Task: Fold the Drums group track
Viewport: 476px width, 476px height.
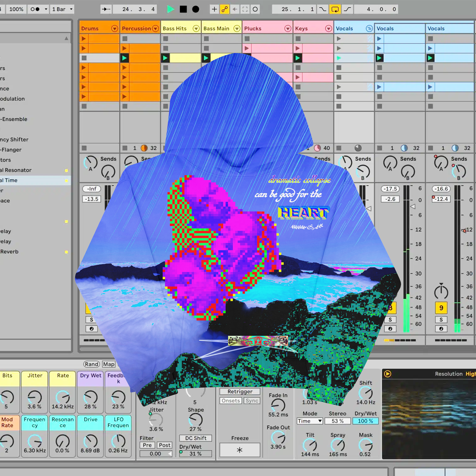Action: pos(115,29)
